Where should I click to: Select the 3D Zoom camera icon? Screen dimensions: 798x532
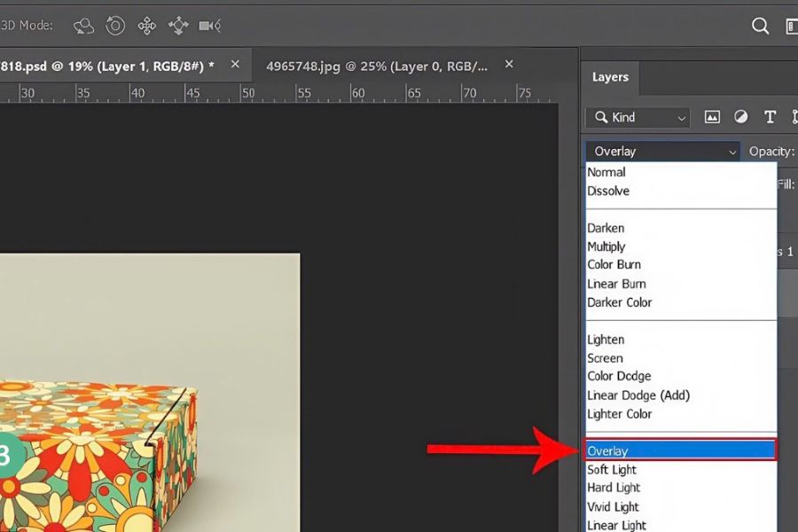[x=210, y=26]
